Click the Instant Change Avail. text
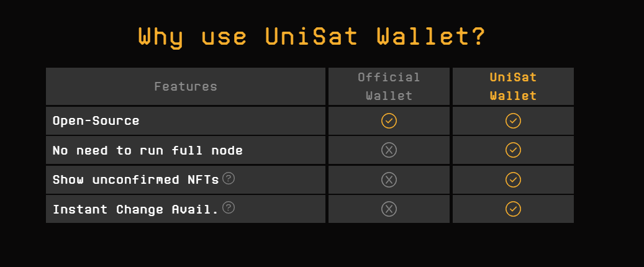This screenshot has width=644, height=267. click(x=135, y=209)
